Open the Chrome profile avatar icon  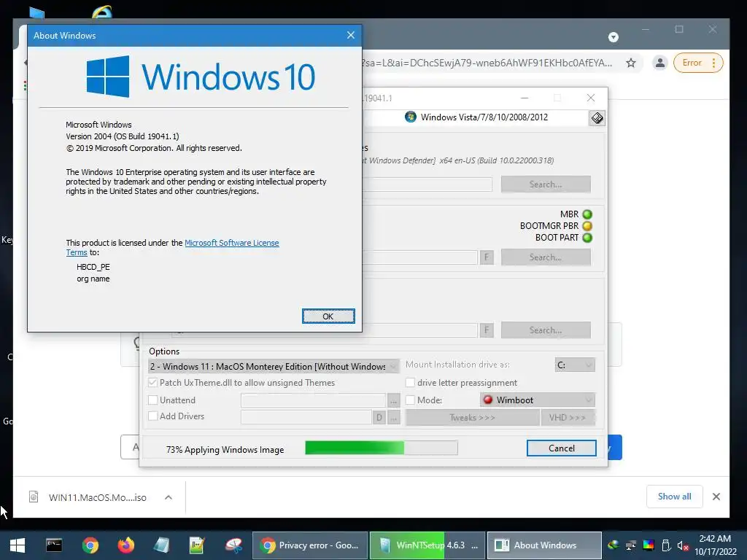tap(659, 63)
